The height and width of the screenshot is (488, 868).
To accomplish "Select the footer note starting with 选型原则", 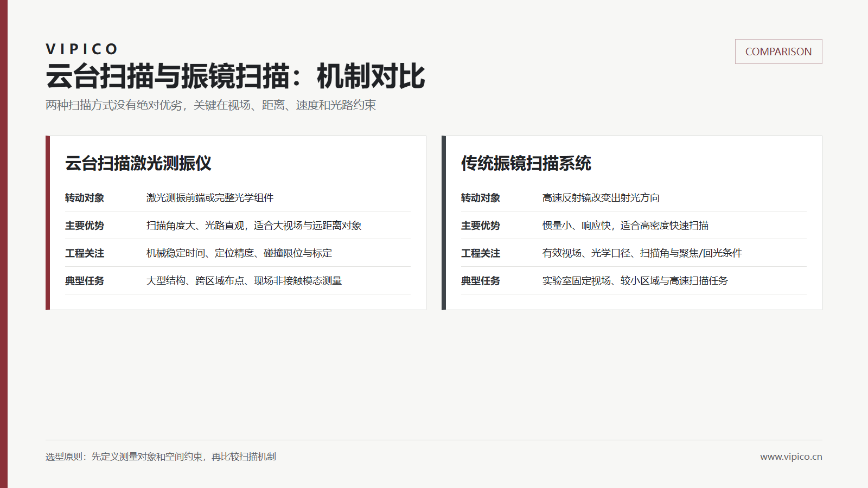I will coord(161,457).
